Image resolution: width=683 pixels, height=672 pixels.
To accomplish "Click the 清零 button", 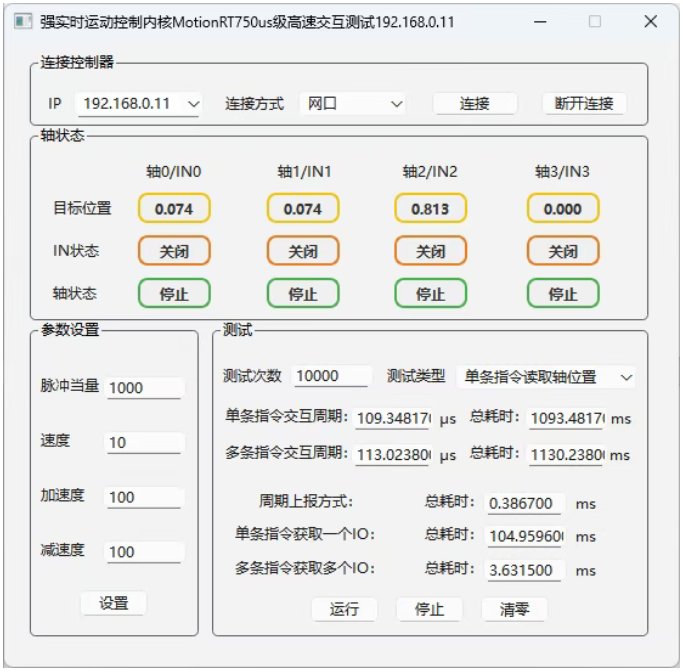I will pyautogui.click(x=514, y=609).
